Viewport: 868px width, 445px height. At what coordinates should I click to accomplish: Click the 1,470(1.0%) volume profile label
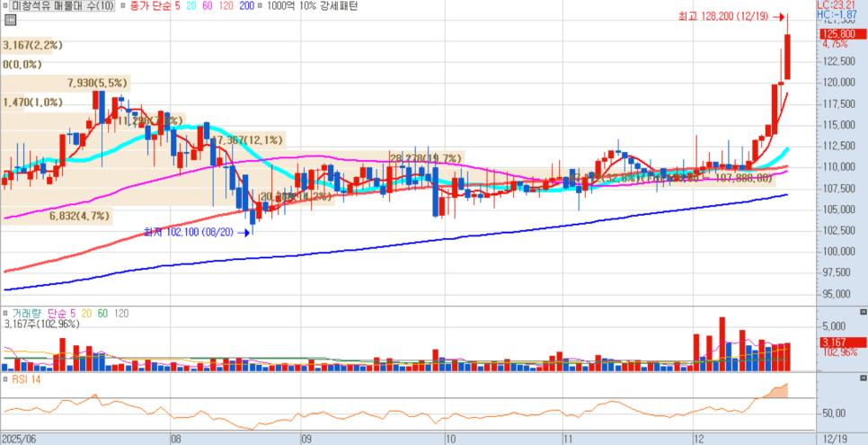[x=32, y=102]
